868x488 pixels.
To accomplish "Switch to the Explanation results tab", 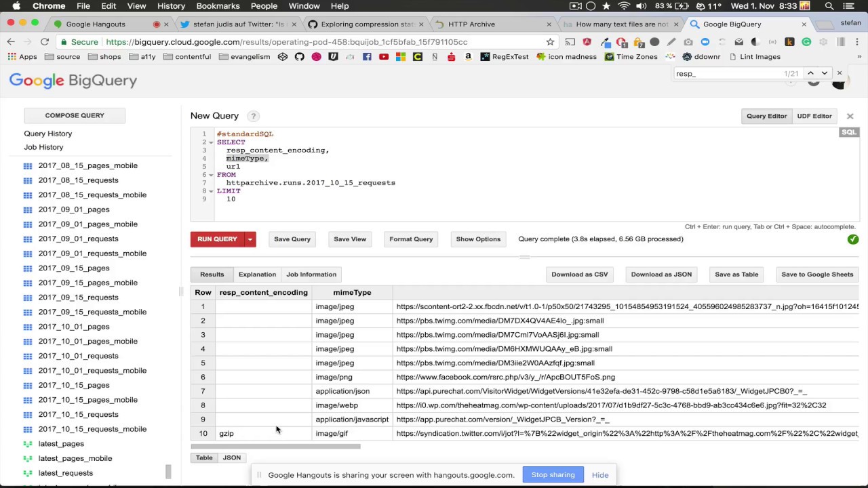I will 257,274.
